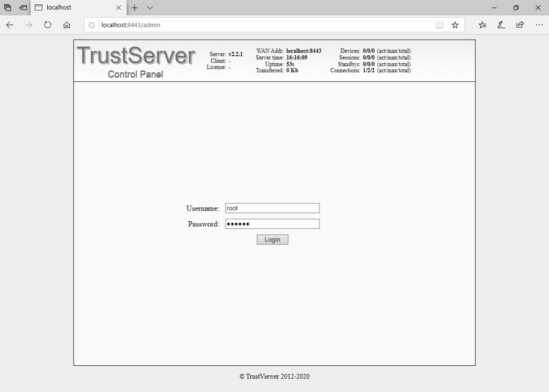Click the TrustViewer 2012-2020 copyright text
The width and height of the screenshot is (549, 392).
click(274, 376)
